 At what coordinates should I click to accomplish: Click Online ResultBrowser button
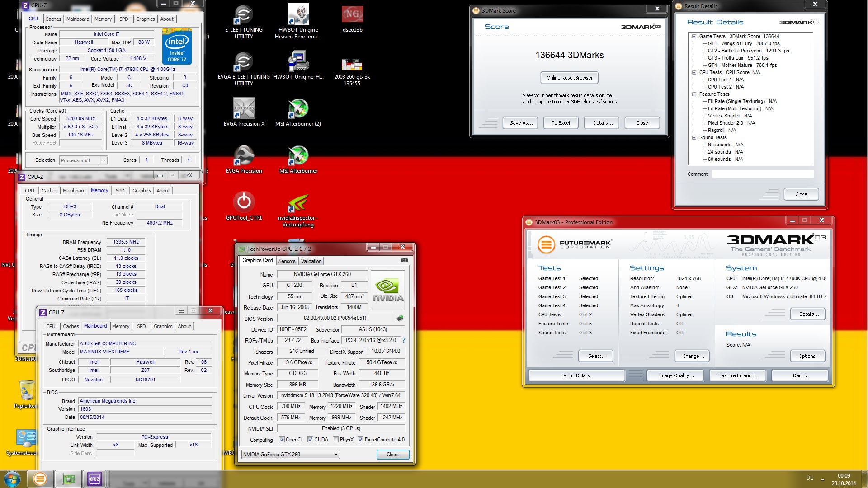coord(569,78)
